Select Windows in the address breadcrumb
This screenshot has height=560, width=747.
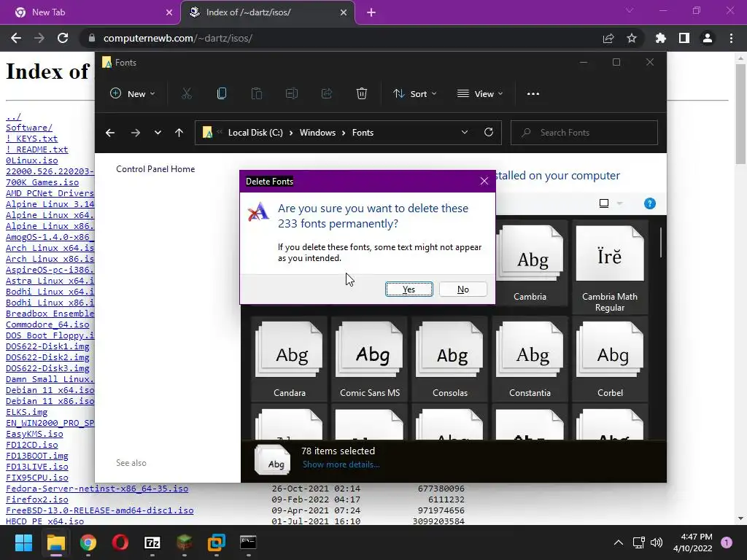point(317,133)
